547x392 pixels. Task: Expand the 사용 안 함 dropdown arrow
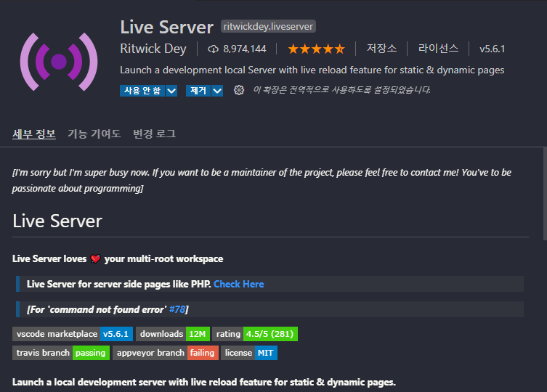(171, 91)
